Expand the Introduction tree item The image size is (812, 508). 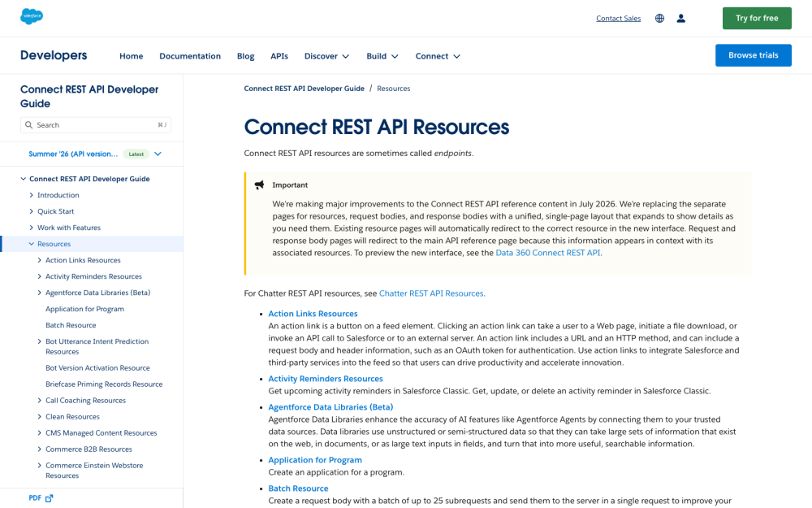(31, 195)
